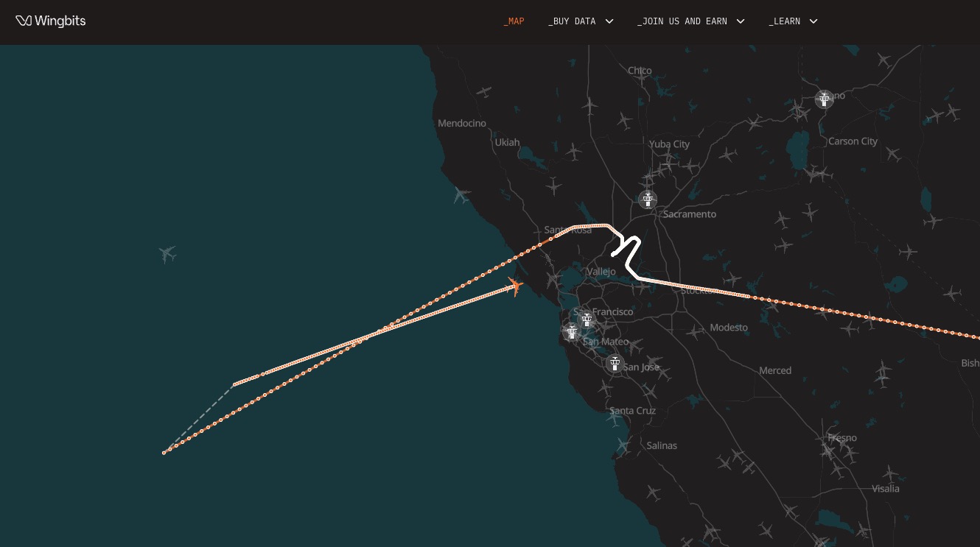Click the Sacramento city label on the map
This screenshot has height=547, width=980.
pos(690,214)
